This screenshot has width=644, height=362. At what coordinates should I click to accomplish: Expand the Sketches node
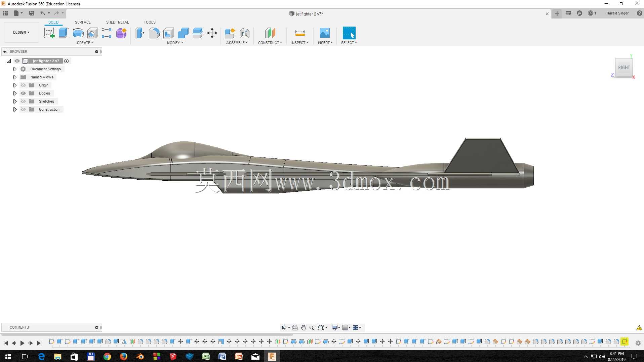pyautogui.click(x=15, y=101)
